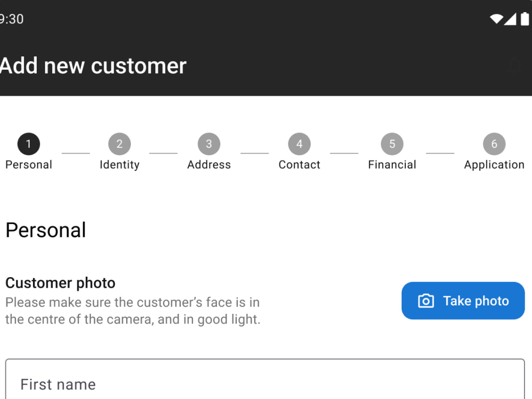
Task: Click the Contact step label
Action: [299, 164]
